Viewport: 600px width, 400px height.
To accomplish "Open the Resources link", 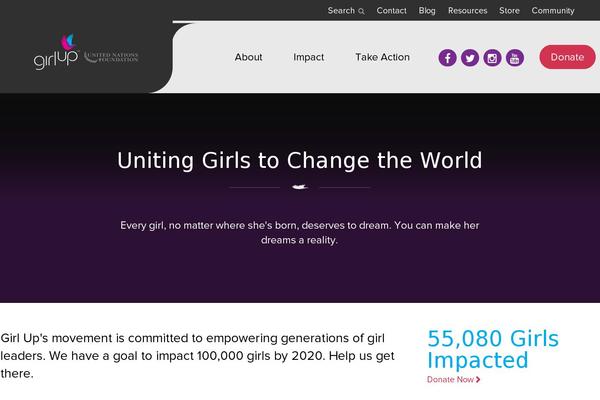I will (x=467, y=11).
